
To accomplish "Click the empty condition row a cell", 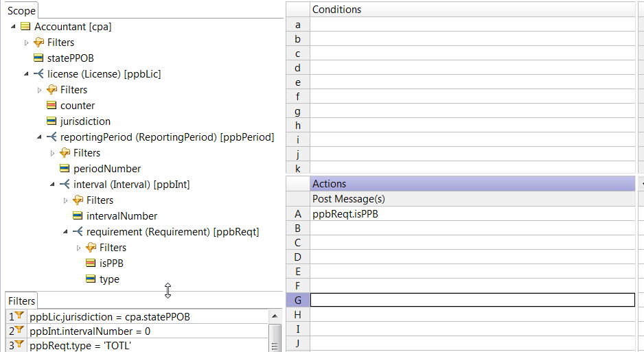I will [x=472, y=25].
